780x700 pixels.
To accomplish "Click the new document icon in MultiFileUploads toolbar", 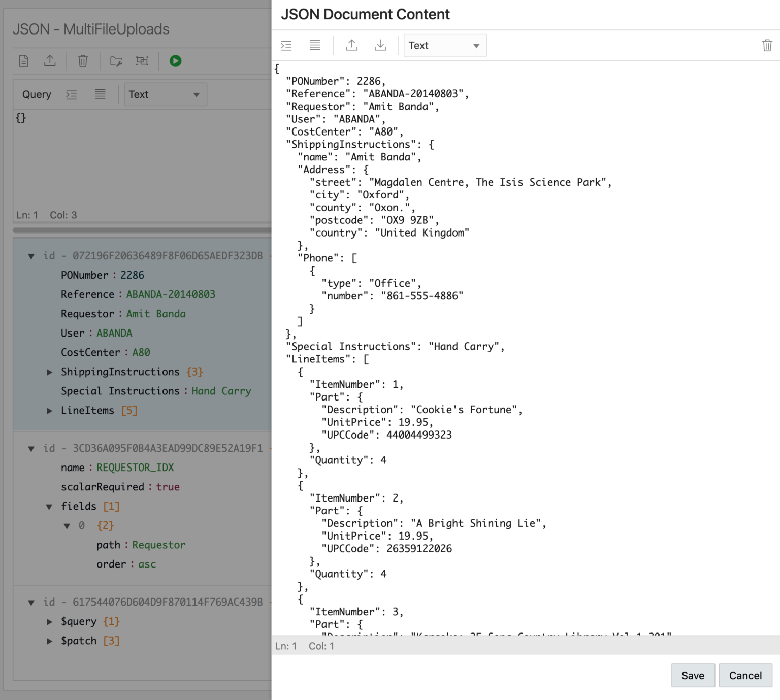I will 24,61.
